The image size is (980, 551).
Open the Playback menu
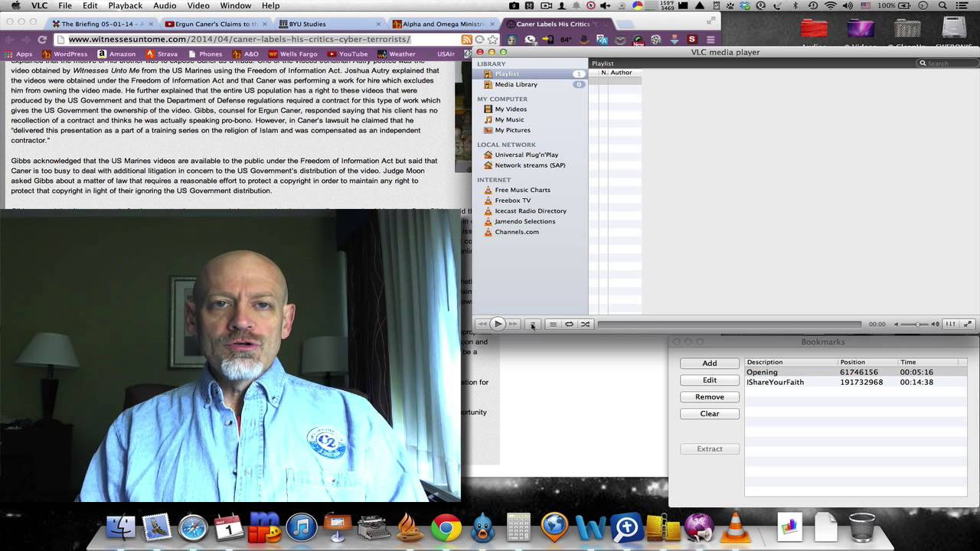pos(126,6)
